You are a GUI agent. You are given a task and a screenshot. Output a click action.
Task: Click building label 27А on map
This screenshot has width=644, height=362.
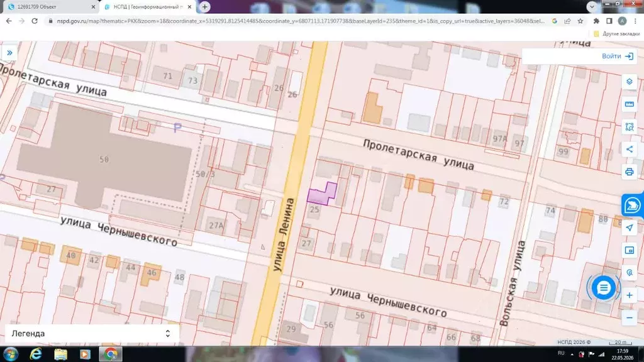tap(216, 226)
